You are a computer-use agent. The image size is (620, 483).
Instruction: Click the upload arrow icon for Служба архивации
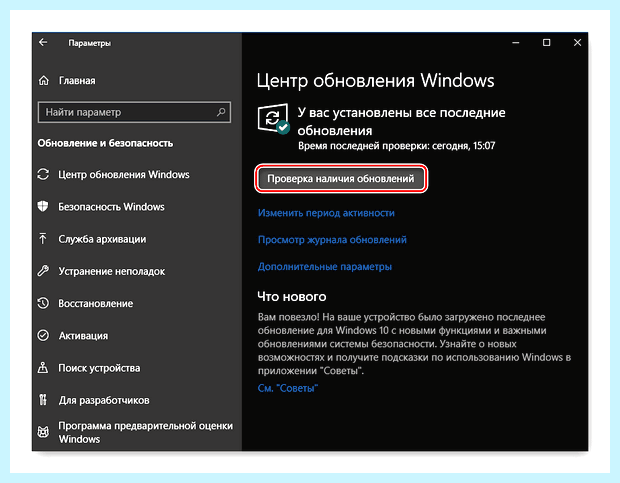point(43,239)
